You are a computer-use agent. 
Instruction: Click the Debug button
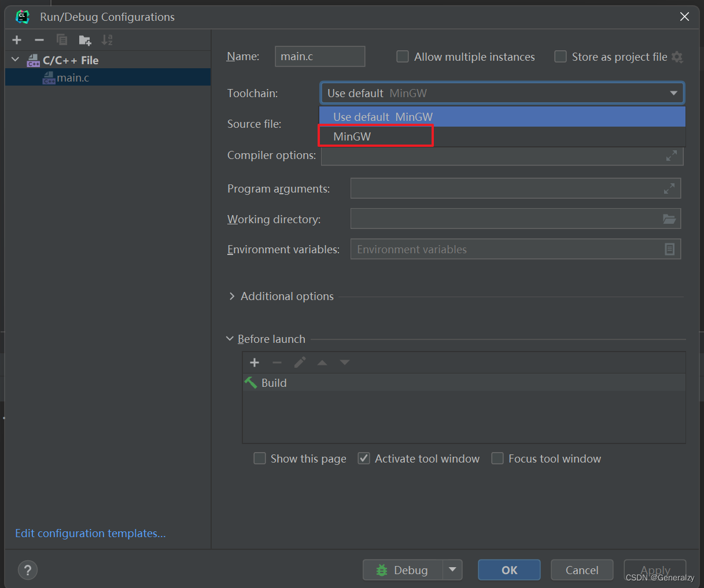coord(403,570)
